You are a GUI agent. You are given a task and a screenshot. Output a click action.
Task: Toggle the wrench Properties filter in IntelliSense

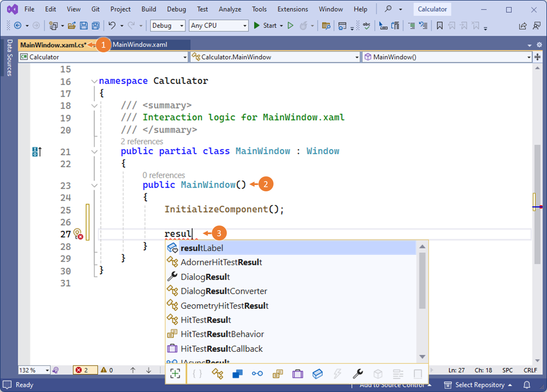click(x=357, y=374)
